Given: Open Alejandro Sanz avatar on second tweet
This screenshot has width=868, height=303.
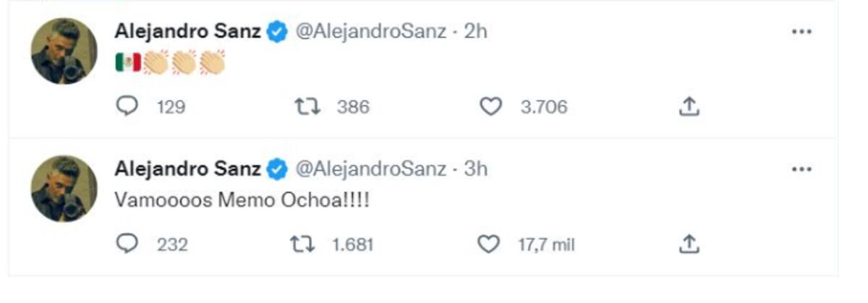Looking at the screenshot, I should [x=64, y=189].
